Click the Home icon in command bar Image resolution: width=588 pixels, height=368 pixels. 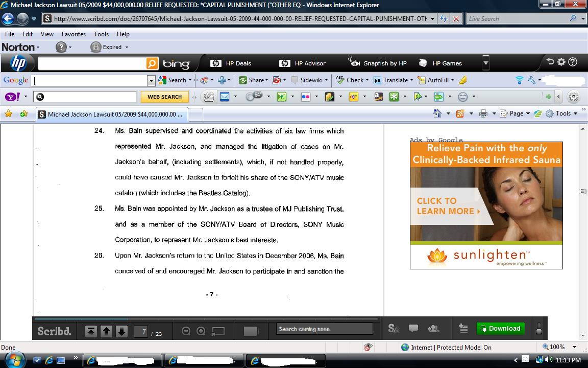pyautogui.click(x=437, y=113)
